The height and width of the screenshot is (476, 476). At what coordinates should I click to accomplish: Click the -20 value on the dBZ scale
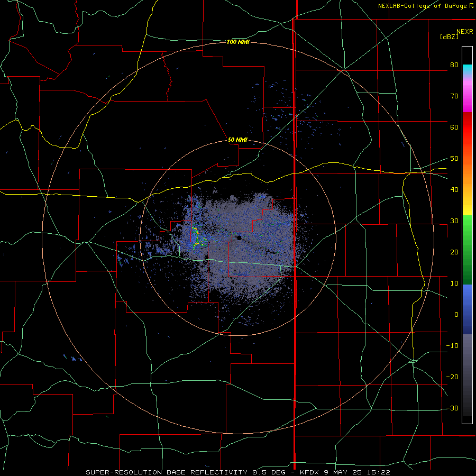(x=452, y=377)
